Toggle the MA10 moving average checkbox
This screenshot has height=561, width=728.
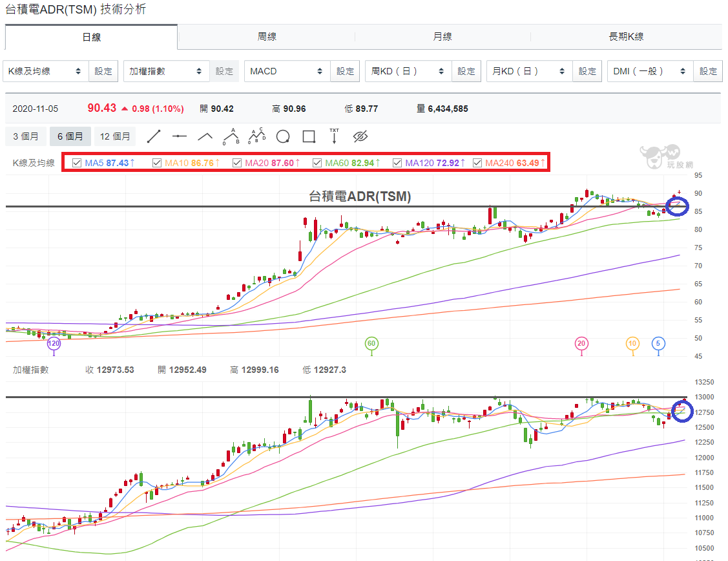point(157,163)
